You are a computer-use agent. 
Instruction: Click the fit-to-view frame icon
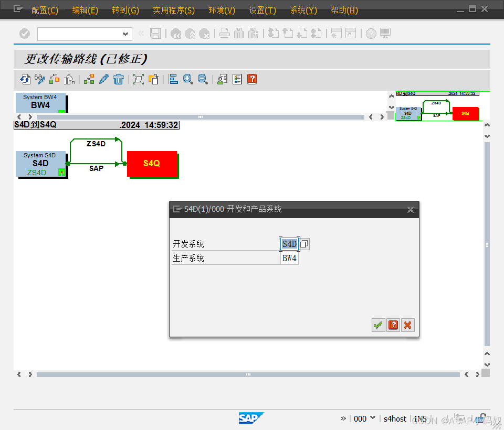coord(139,79)
